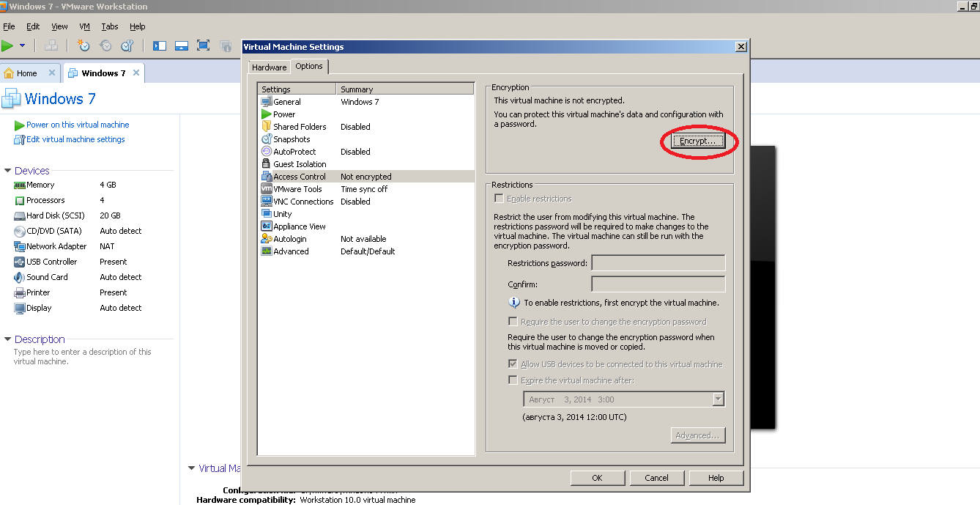
Task: Select VNC Connections in settings list
Action: tap(367, 202)
